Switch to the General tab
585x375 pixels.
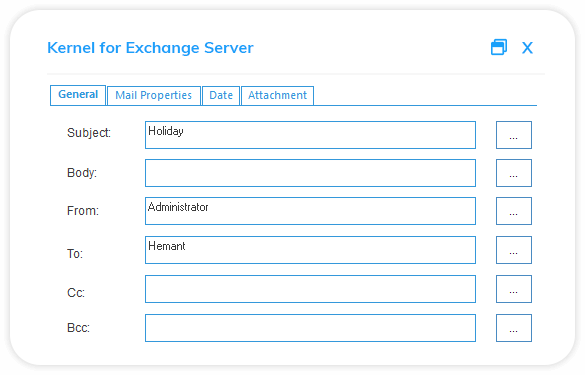click(78, 95)
